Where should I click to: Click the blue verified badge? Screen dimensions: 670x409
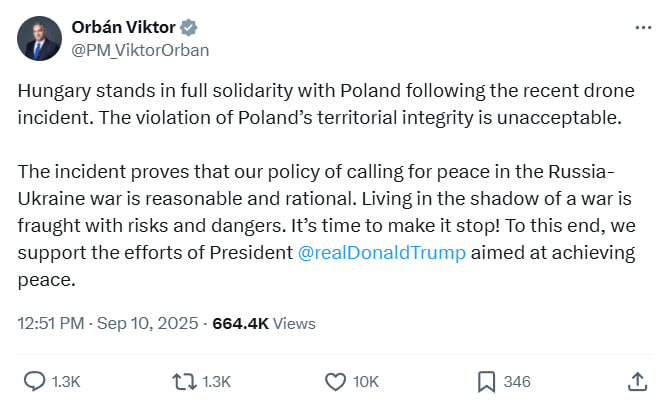click(188, 28)
